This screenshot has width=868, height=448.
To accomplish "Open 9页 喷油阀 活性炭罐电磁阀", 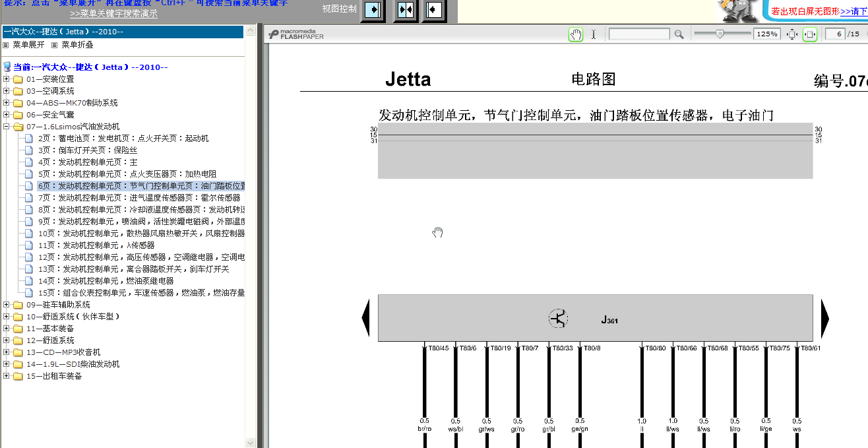I will coord(141,222).
